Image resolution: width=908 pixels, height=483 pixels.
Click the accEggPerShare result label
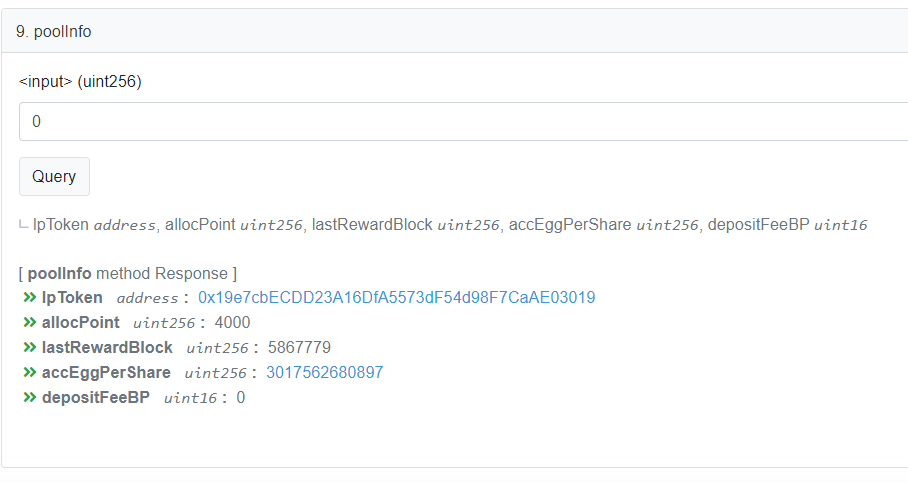coord(106,372)
